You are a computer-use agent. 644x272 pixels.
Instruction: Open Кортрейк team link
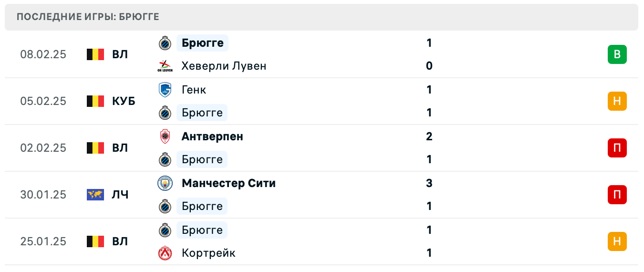pyautogui.click(x=208, y=253)
